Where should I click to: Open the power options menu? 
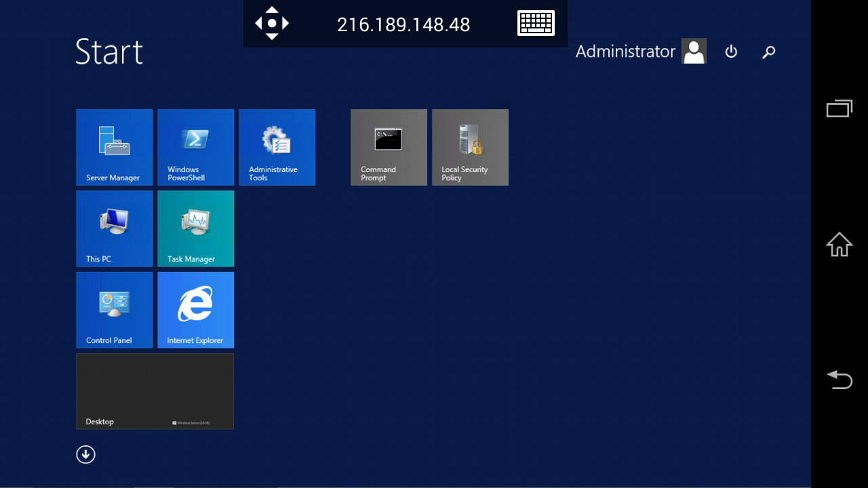pos(731,51)
